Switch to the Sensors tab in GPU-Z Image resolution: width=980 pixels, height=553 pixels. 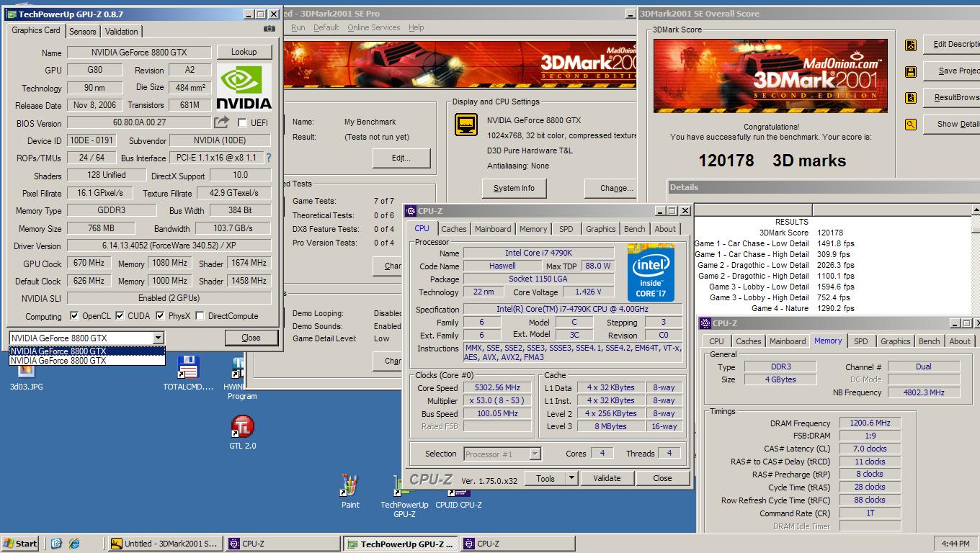83,31
